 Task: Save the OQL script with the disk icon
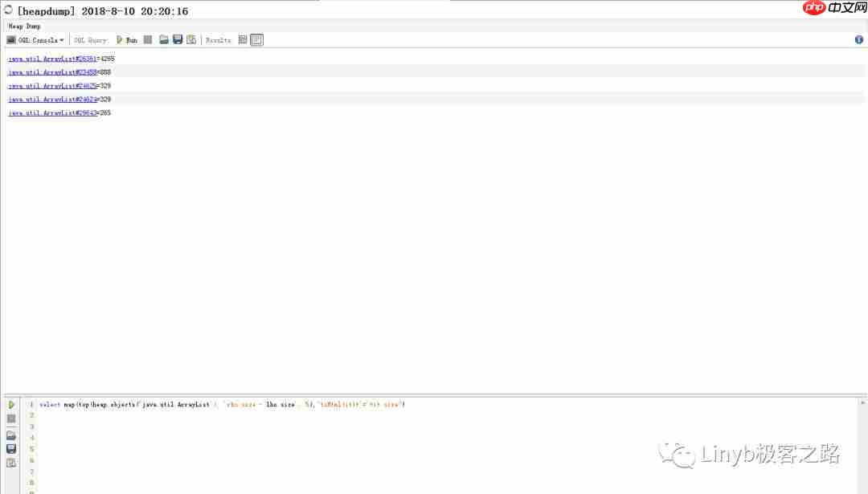pos(177,39)
